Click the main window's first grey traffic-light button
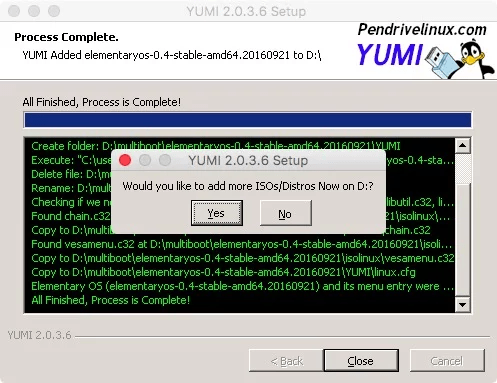The width and height of the screenshot is (497, 383). pos(14,11)
